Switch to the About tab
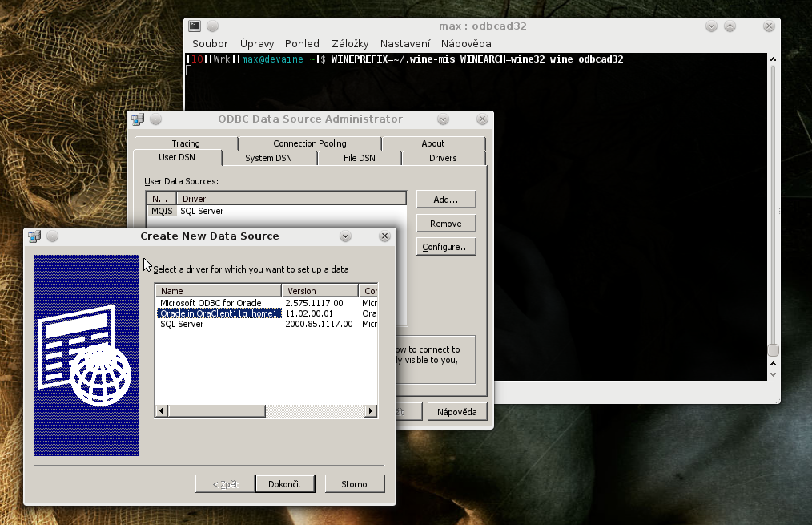This screenshot has width=812, height=525. click(433, 143)
